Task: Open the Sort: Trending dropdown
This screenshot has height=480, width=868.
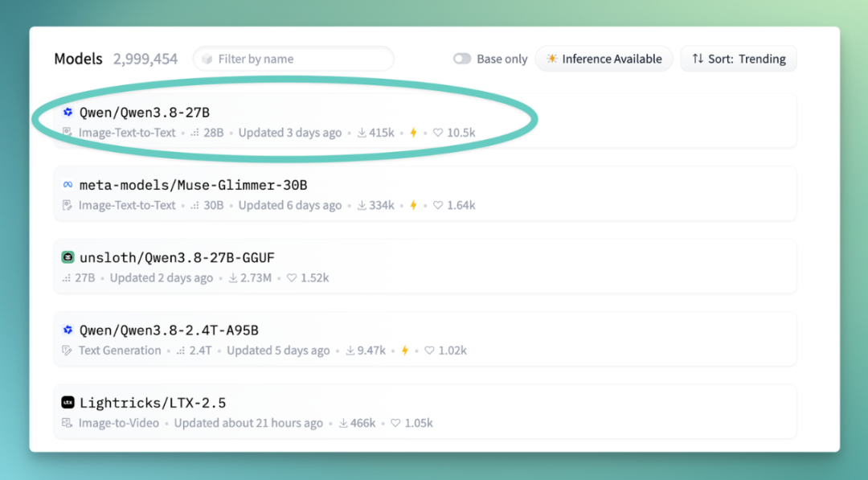Action: coord(739,59)
